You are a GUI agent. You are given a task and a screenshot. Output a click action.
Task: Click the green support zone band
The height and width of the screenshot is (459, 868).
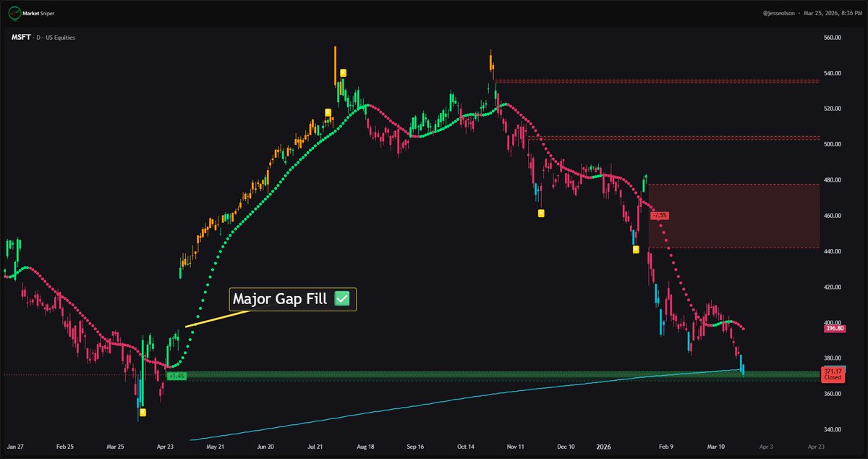coord(434,375)
